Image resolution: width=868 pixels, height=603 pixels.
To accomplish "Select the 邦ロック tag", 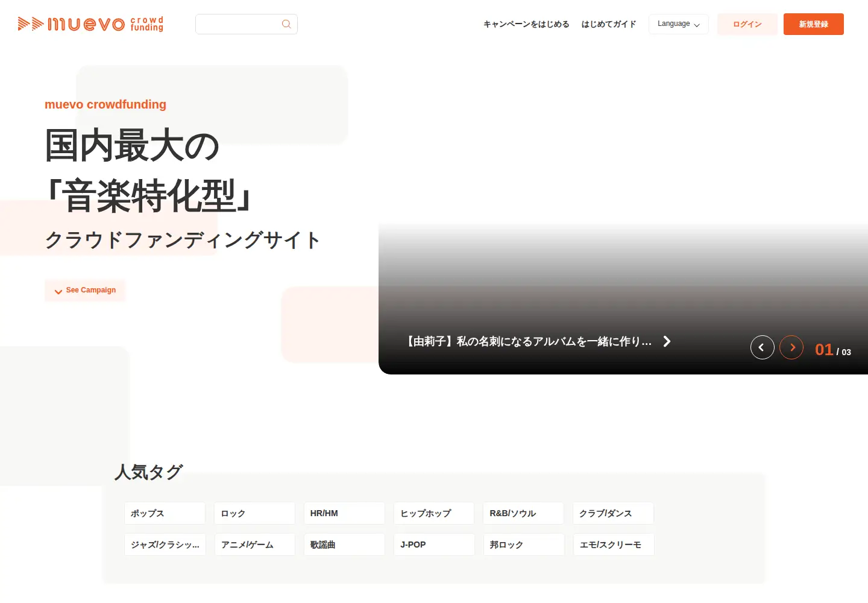I will 524,545.
